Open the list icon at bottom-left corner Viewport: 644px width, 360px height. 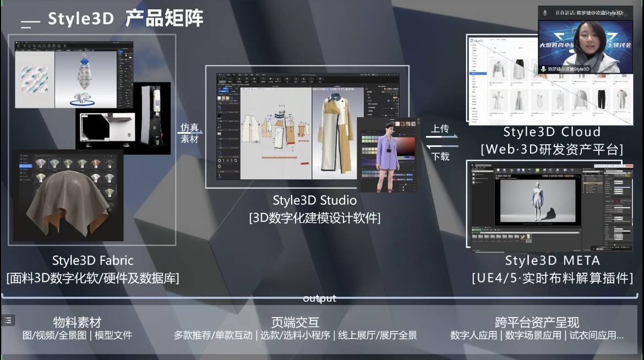[8, 320]
